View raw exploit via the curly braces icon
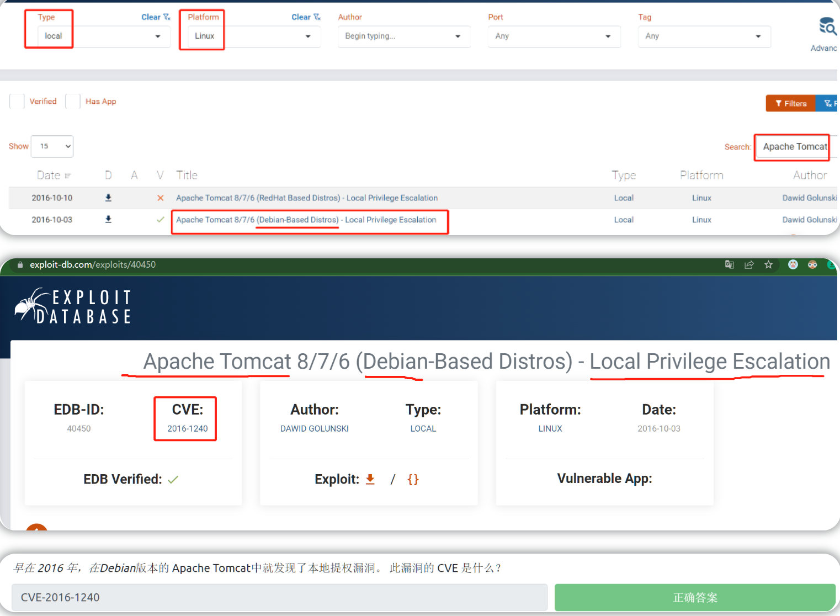This screenshot has width=840, height=616. pyautogui.click(x=413, y=479)
